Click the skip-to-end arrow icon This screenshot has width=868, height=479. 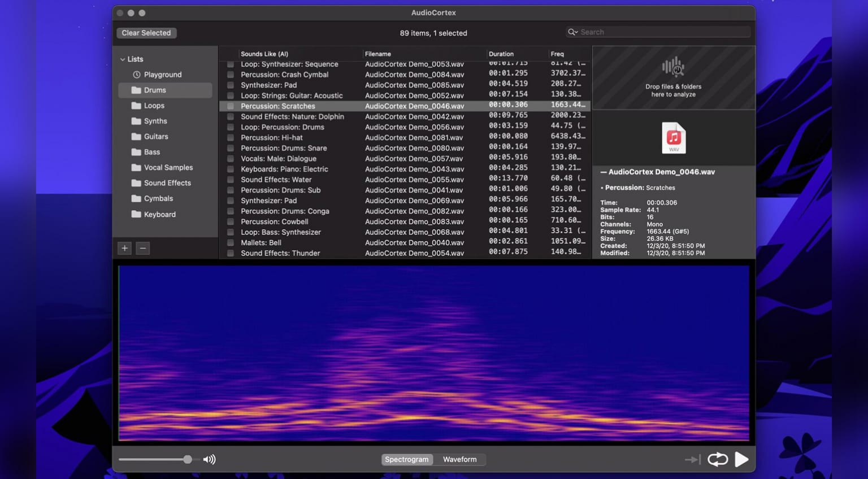693,460
